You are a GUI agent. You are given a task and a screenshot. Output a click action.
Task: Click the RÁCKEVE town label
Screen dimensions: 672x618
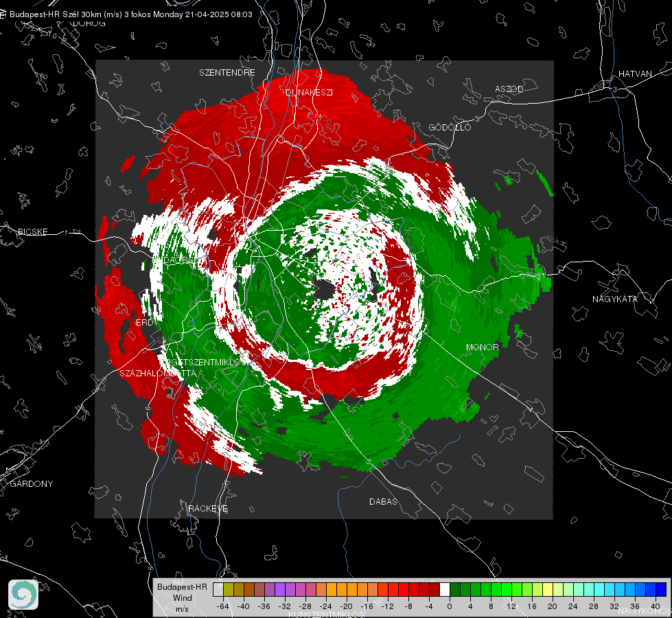pos(208,508)
